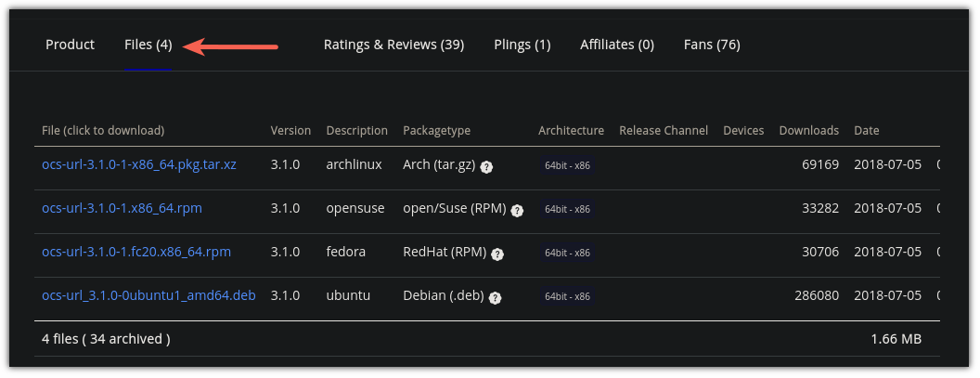Show the Fans (76) tab
Screen dimensions: 980x378
point(712,45)
